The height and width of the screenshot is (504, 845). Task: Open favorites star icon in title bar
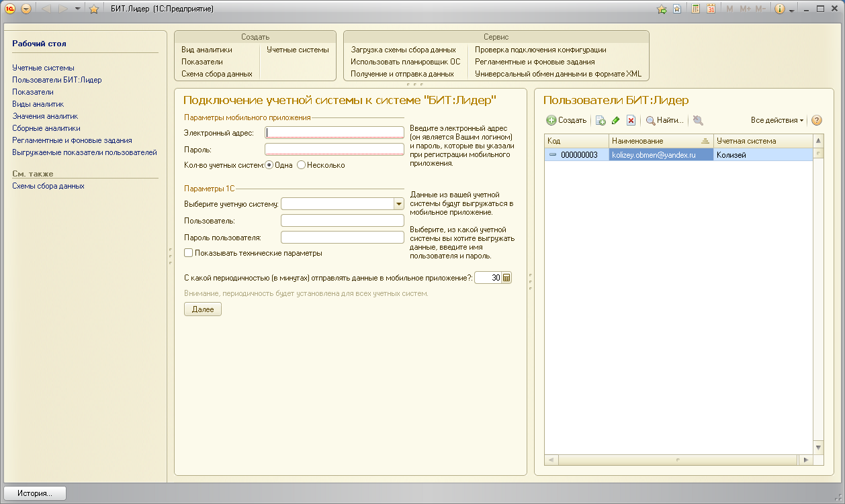(94, 9)
